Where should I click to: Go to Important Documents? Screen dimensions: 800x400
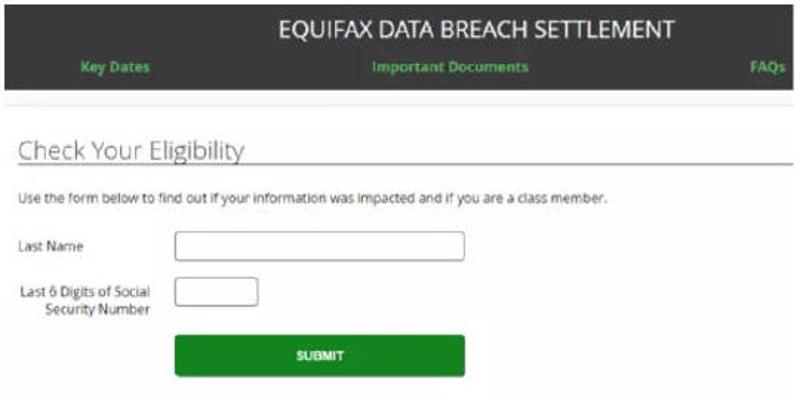pyautogui.click(x=450, y=67)
